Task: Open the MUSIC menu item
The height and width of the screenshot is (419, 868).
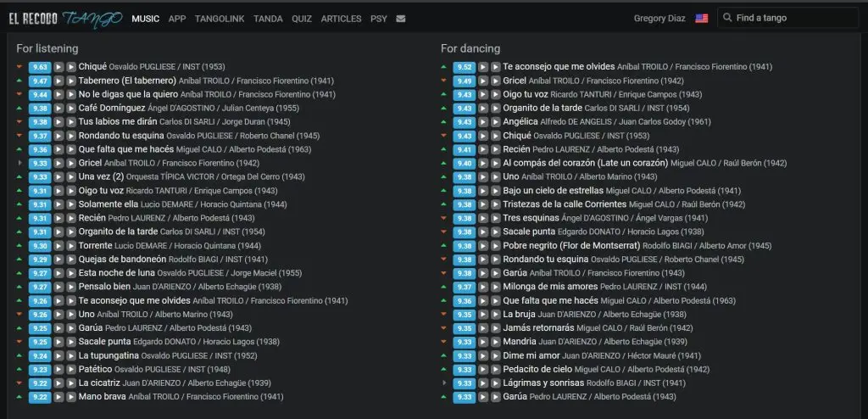Action: 146,19
